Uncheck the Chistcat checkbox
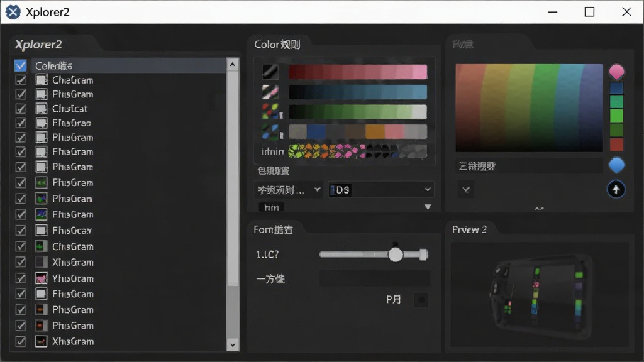This screenshot has height=362, width=644. 21,109
